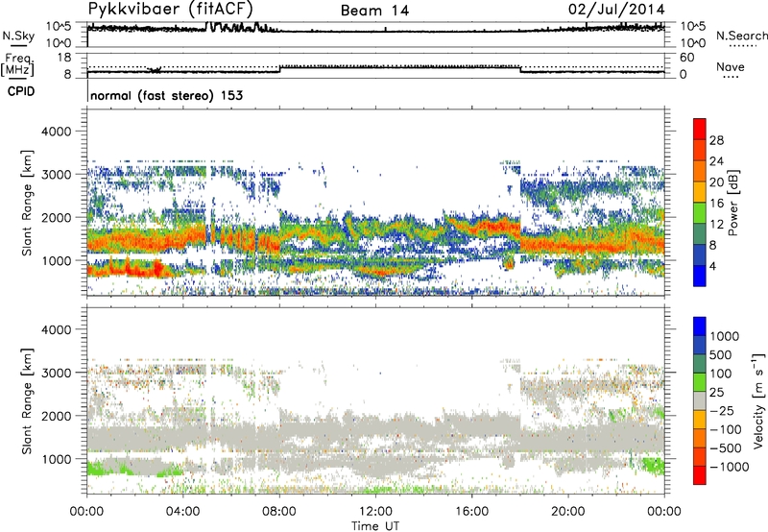Click the '12:00' time tick label
The width and height of the screenshot is (768, 532).
coord(375,512)
